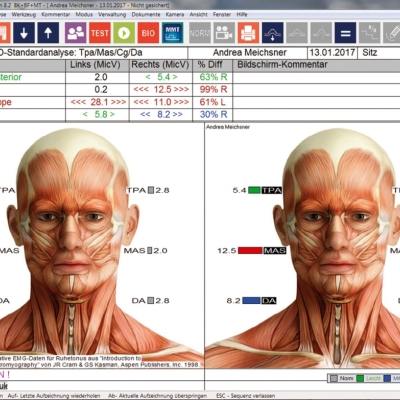Click the blue down-arrow toolbar icon

[x=24, y=33]
